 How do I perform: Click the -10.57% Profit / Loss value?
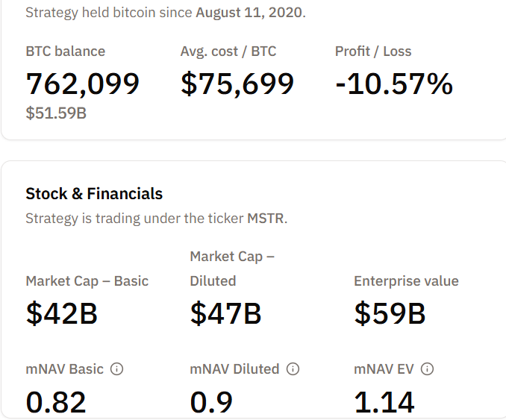(x=394, y=83)
